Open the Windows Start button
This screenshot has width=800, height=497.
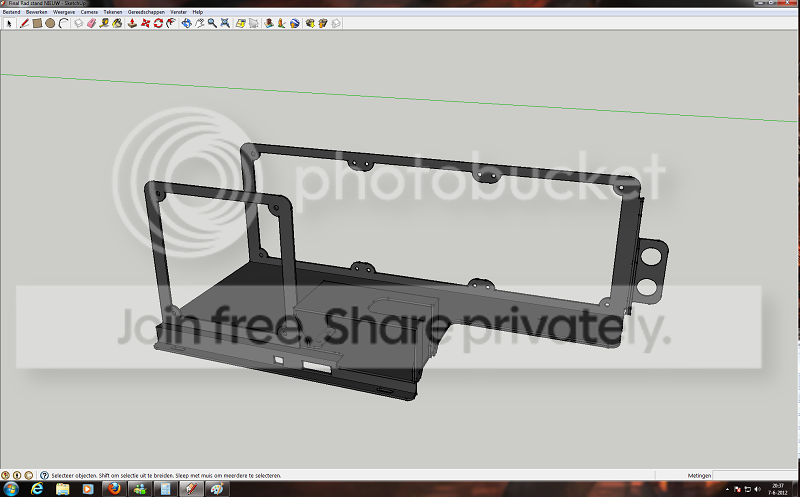point(10,489)
